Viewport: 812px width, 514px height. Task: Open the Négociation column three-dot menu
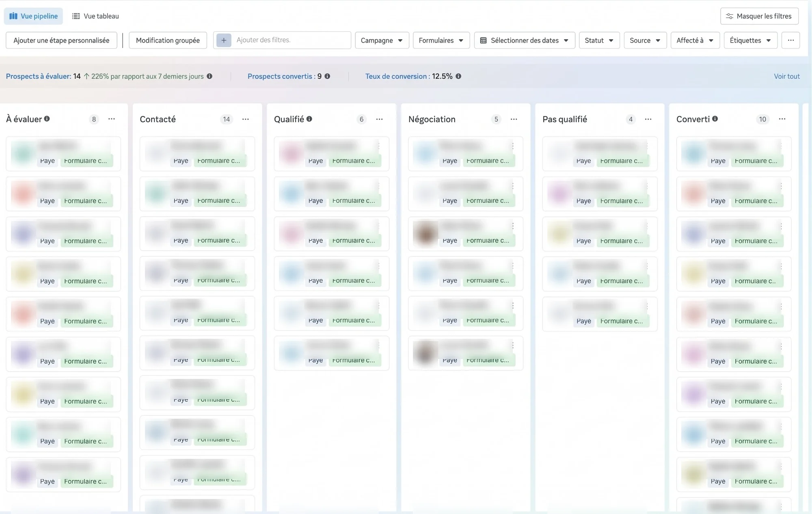(514, 119)
